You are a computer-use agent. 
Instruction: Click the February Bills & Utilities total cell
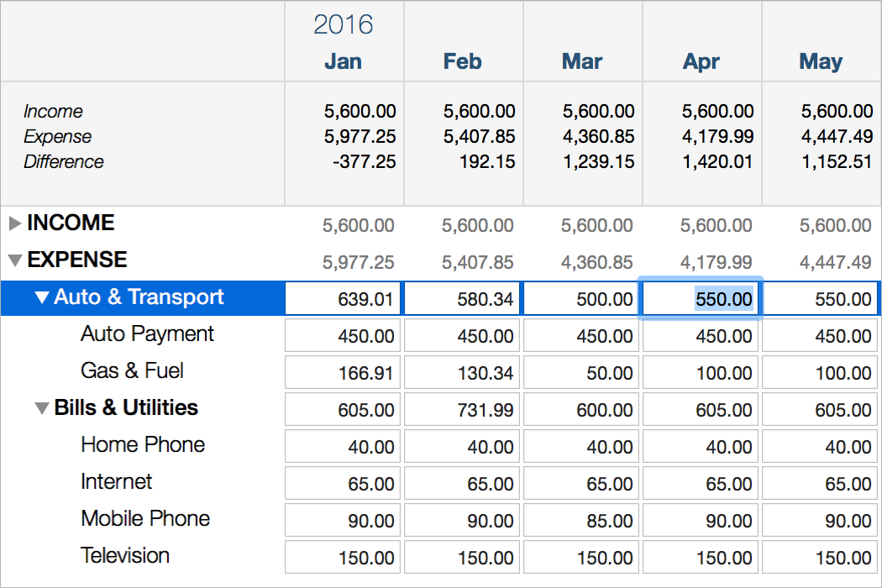[x=461, y=409]
